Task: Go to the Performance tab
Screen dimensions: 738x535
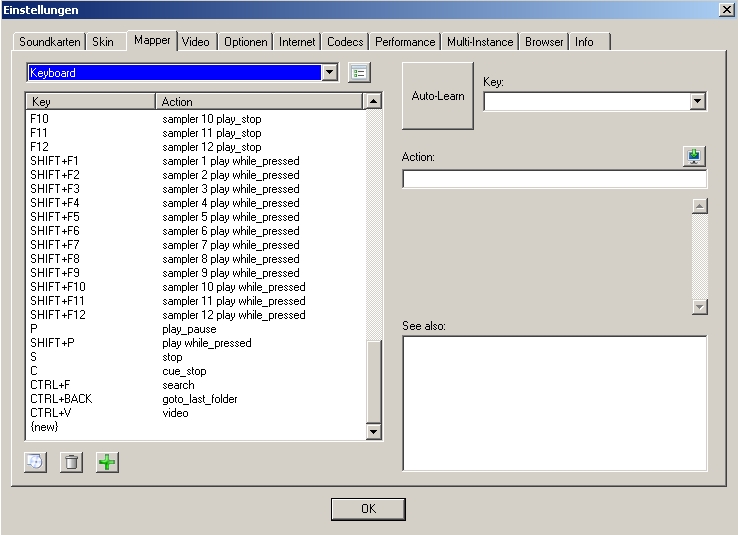Action: 405,42
